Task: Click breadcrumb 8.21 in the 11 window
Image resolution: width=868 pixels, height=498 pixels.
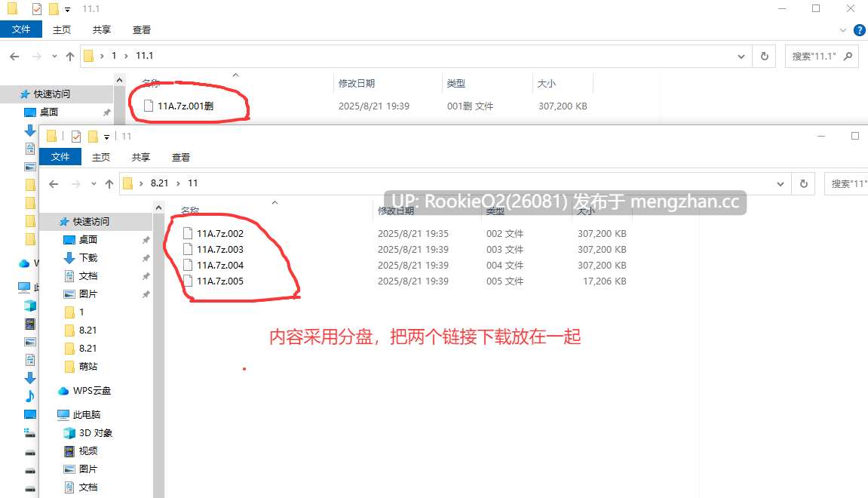Action: pos(159,183)
